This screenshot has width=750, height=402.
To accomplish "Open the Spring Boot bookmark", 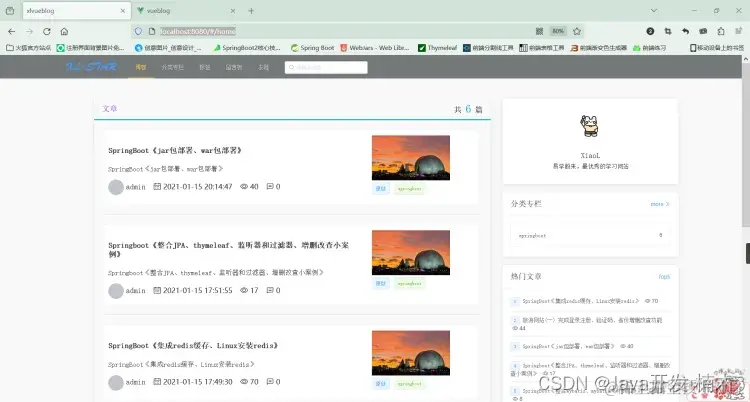I will coord(312,48).
